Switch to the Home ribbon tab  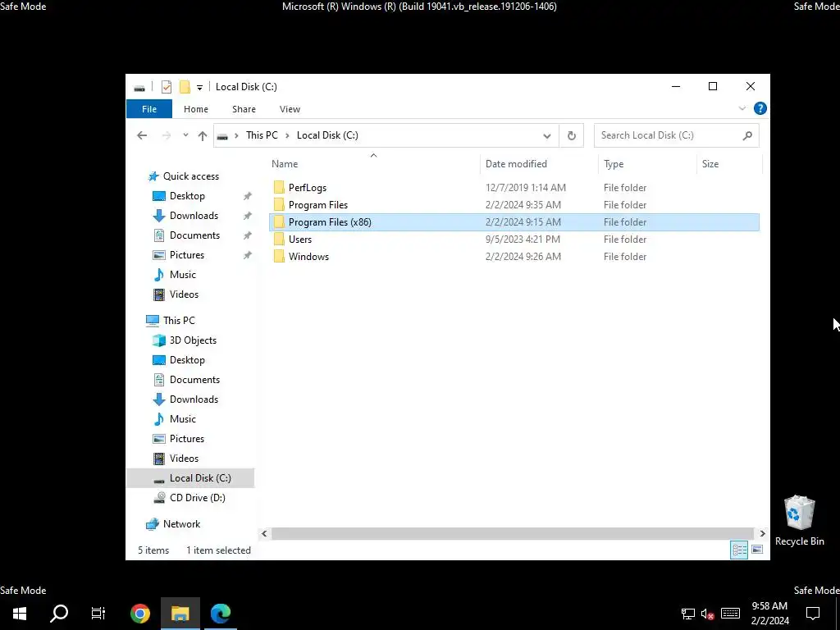(196, 109)
